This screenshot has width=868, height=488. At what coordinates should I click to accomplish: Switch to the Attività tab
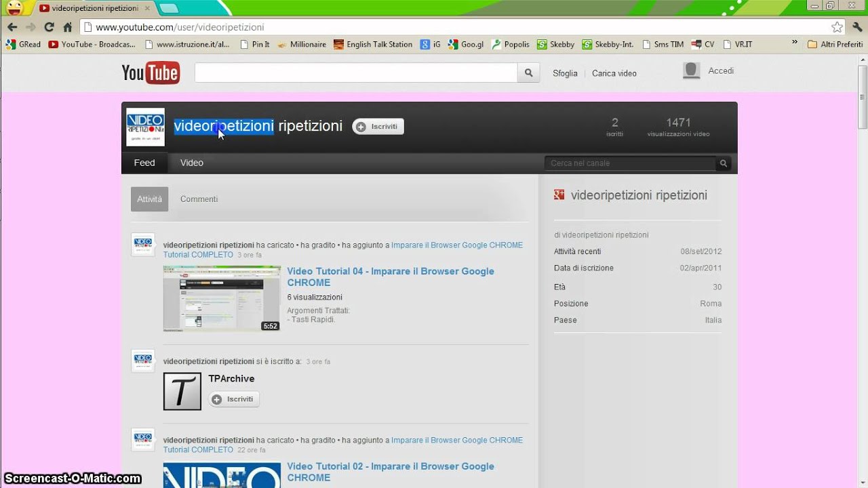tap(149, 199)
